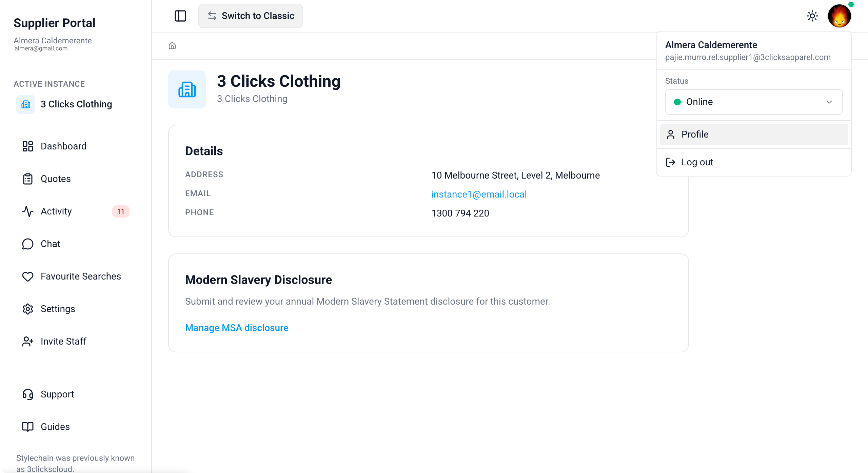Image resolution: width=868 pixels, height=473 pixels.
Task: Click the Manage MSA disclosure link
Action: click(x=237, y=328)
